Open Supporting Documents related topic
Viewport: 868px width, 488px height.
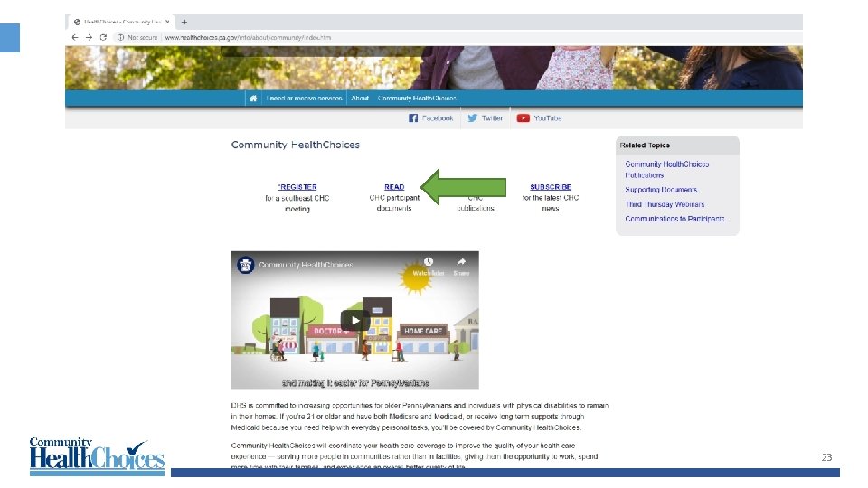click(x=661, y=189)
